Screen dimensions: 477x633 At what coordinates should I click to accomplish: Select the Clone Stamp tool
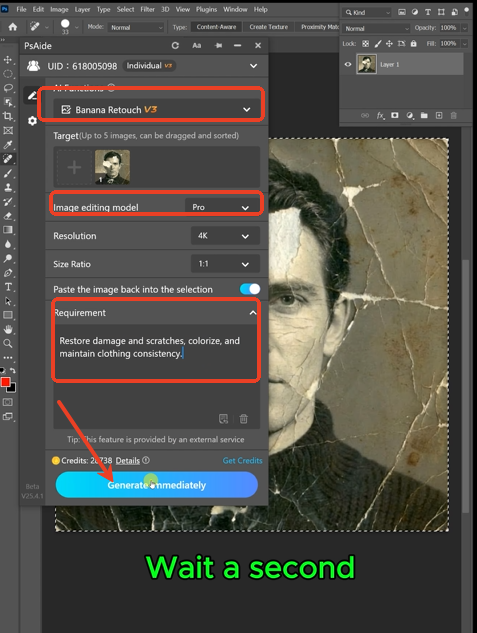coord(8,187)
